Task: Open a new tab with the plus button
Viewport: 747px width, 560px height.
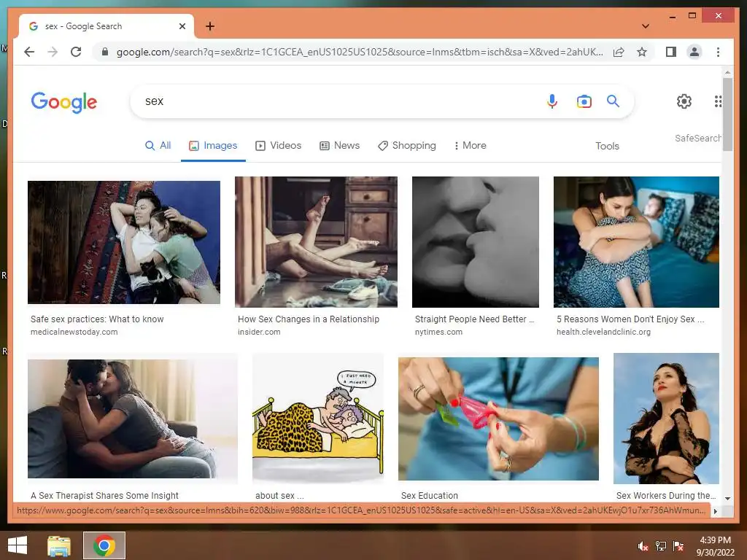Action: pyautogui.click(x=210, y=26)
